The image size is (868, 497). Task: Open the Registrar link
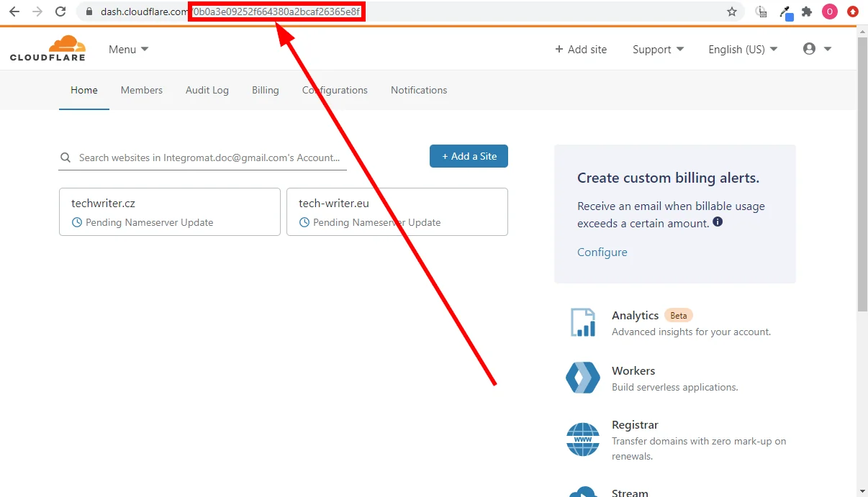point(635,424)
